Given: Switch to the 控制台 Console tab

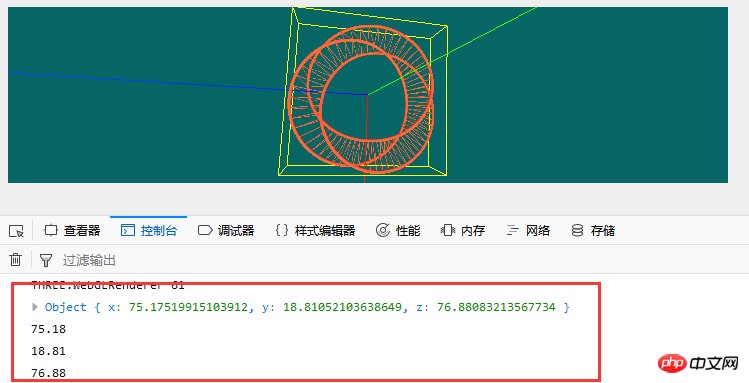Looking at the screenshot, I should coord(149,231).
